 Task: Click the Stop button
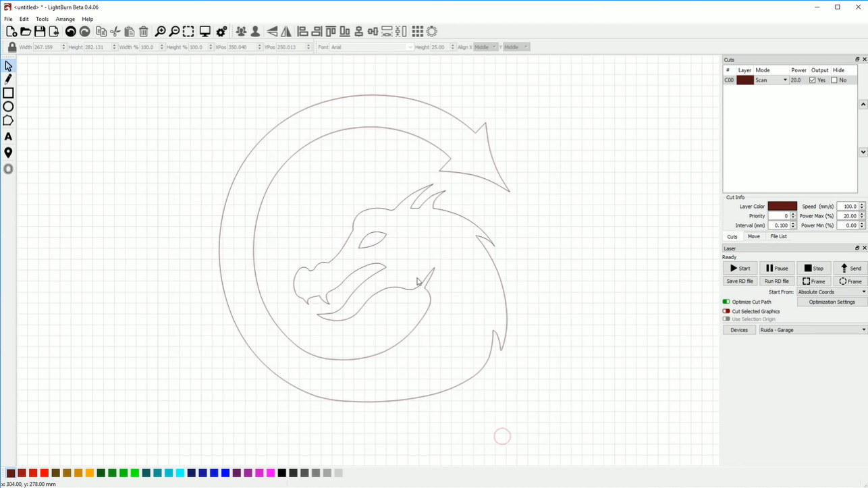pos(814,268)
